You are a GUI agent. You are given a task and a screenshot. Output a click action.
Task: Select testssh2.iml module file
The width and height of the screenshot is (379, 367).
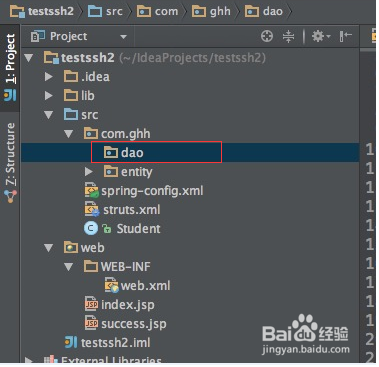click(x=107, y=343)
